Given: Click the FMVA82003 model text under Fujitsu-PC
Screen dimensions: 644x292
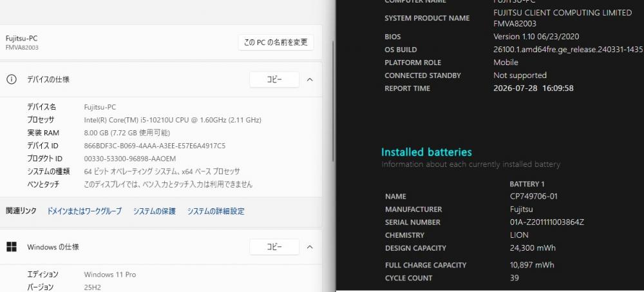Looking at the screenshot, I should [x=22, y=47].
